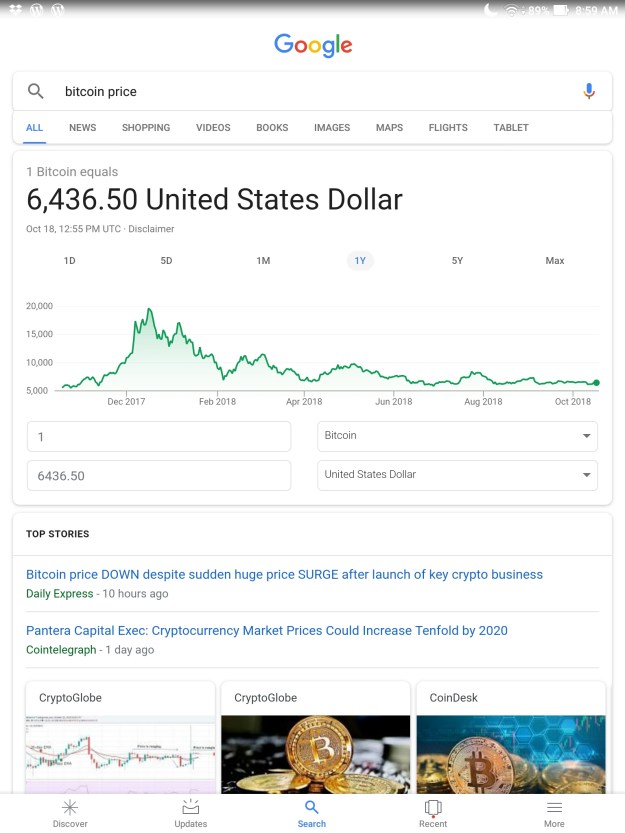Click the Bitcoin amount input field
Screen dimensions: 625x833
tap(159, 437)
